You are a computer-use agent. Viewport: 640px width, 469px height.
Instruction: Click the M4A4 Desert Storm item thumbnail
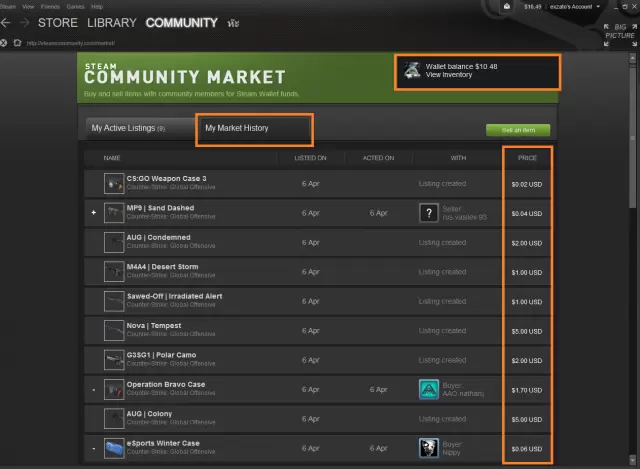114,272
